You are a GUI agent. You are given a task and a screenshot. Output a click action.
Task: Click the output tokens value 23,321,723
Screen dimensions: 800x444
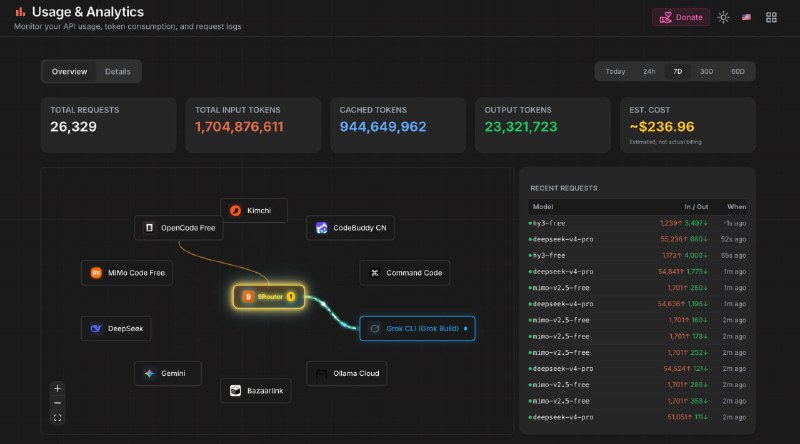click(x=521, y=127)
